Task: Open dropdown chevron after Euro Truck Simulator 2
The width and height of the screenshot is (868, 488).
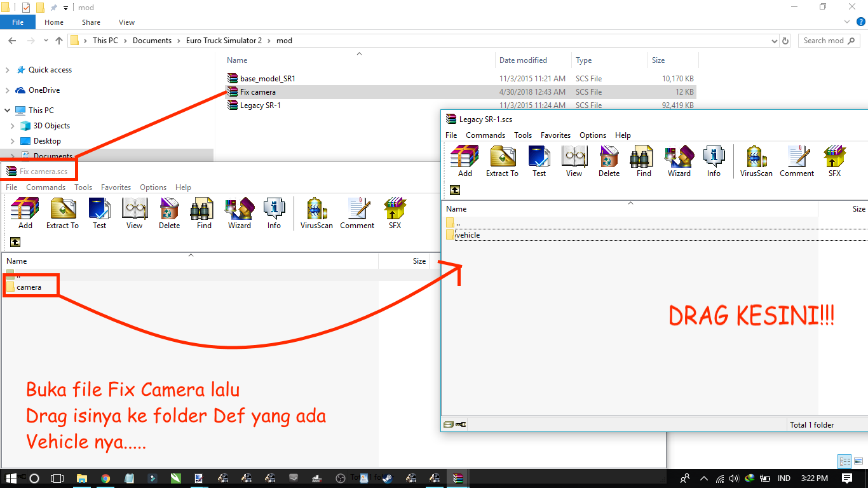Action: 269,41
